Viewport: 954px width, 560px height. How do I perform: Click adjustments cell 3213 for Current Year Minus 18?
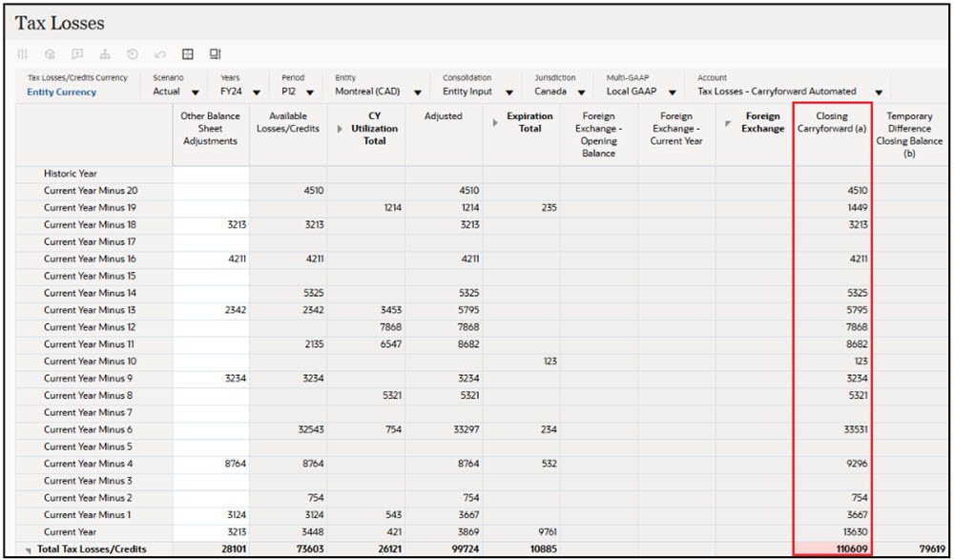pyautogui.click(x=211, y=224)
